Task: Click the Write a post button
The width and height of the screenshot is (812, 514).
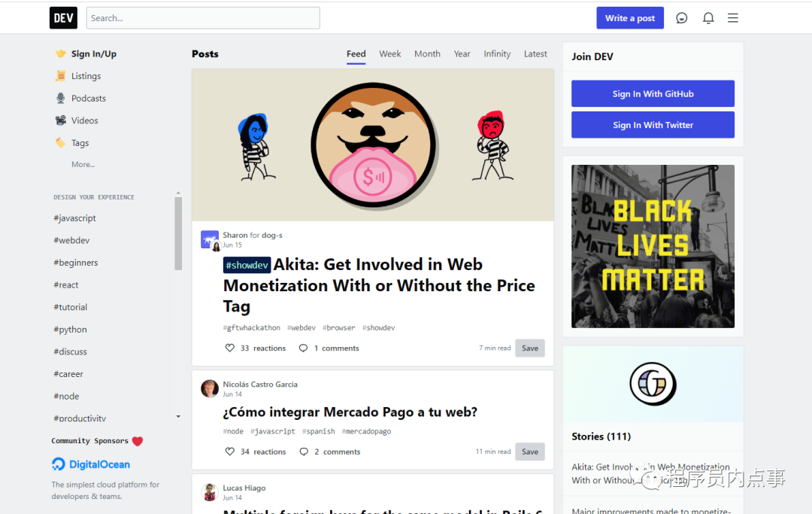Action: (x=630, y=18)
